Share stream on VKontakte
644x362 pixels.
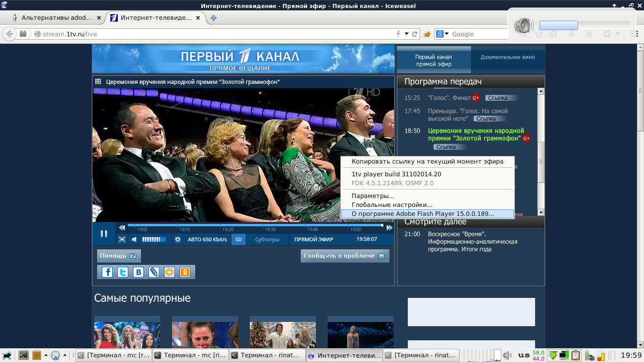tap(139, 272)
